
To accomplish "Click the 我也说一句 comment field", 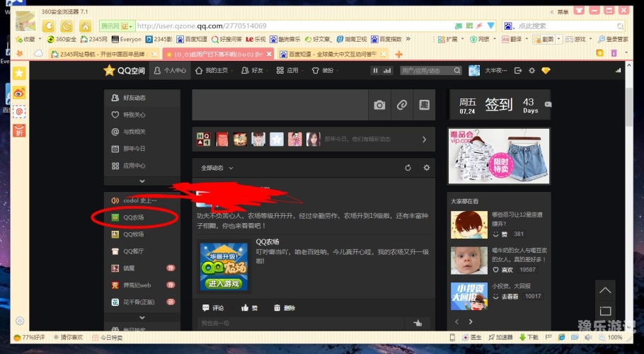I will coord(300,323).
